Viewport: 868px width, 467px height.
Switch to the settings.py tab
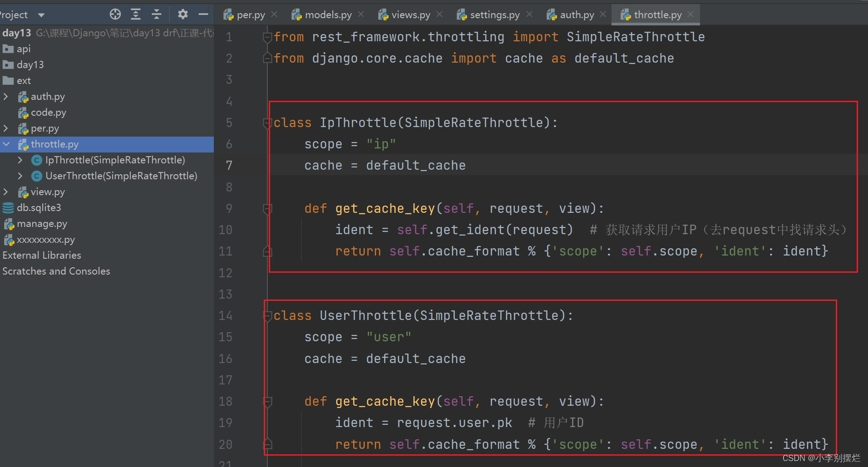click(495, 15)
